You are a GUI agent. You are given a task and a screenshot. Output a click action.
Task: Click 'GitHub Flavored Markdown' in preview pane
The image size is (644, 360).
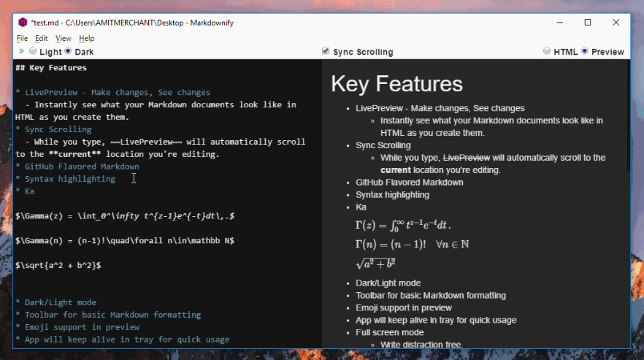(x=410, y=183)
